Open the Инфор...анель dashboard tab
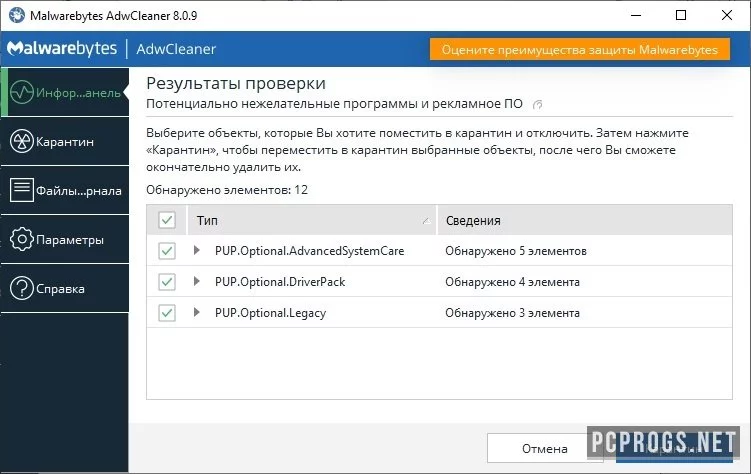Image resolution: width=751 pixels, height=474 pixels. pos(65,92)
